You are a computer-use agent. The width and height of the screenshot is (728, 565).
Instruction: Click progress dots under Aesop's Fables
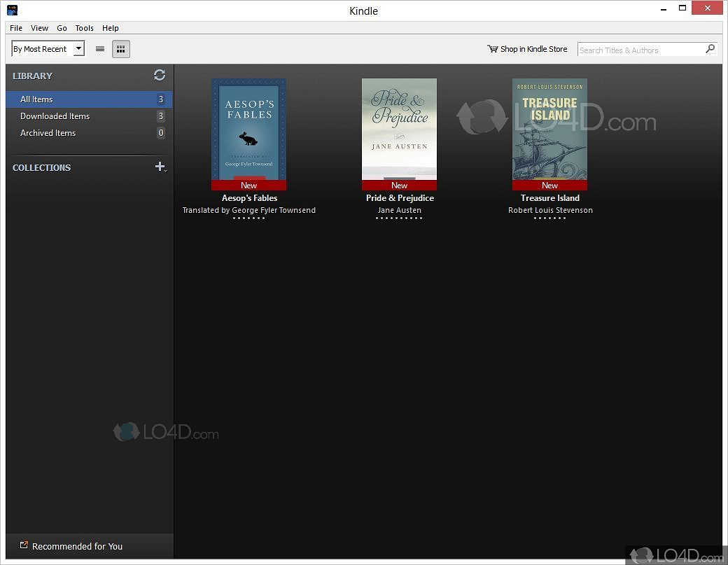pyautogui.click(x=249, y=218)
